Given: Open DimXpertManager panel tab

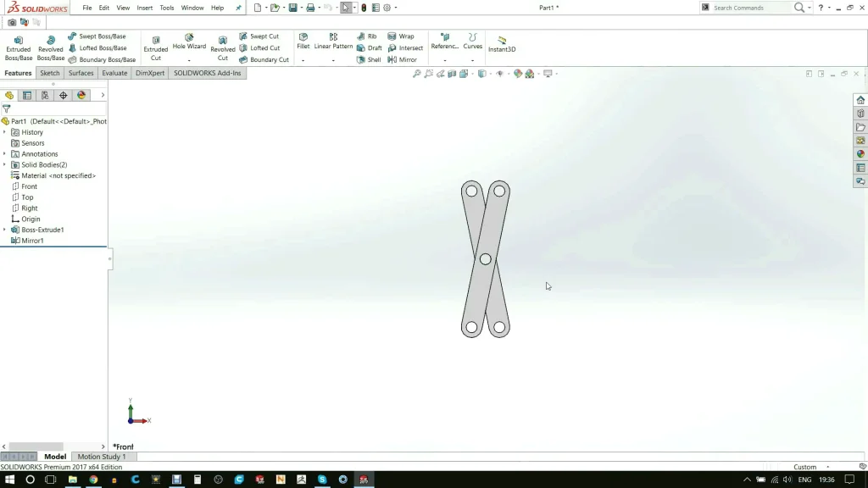Looking at the screenshot, I should 63,95.
